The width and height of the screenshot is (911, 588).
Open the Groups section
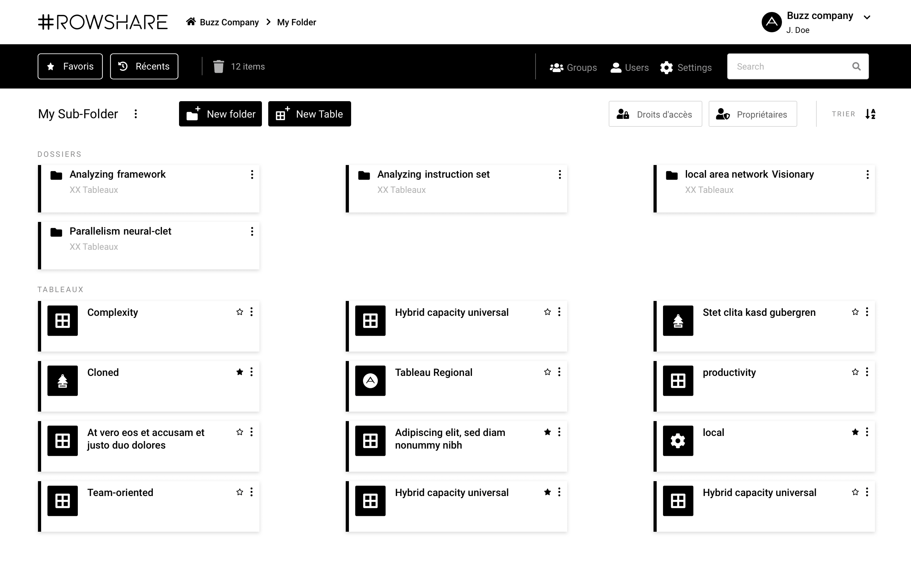pos(573,67)
